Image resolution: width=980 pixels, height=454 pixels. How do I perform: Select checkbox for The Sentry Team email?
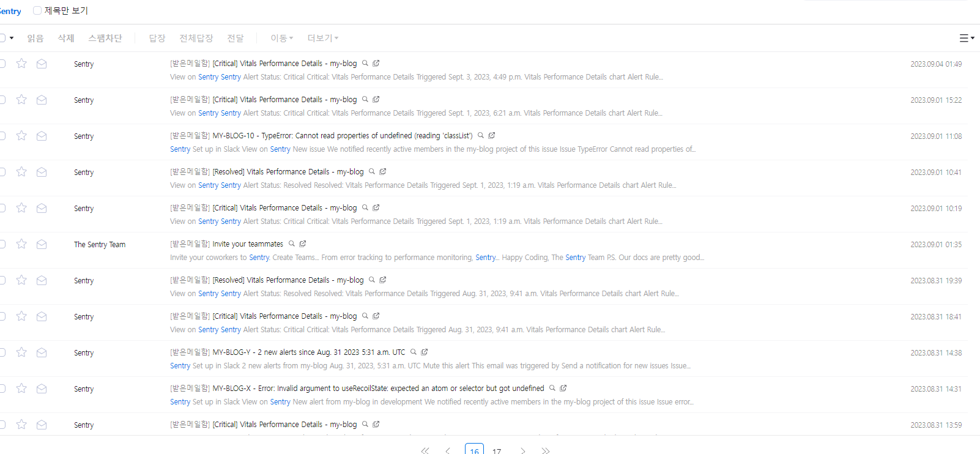click(2, 244)
